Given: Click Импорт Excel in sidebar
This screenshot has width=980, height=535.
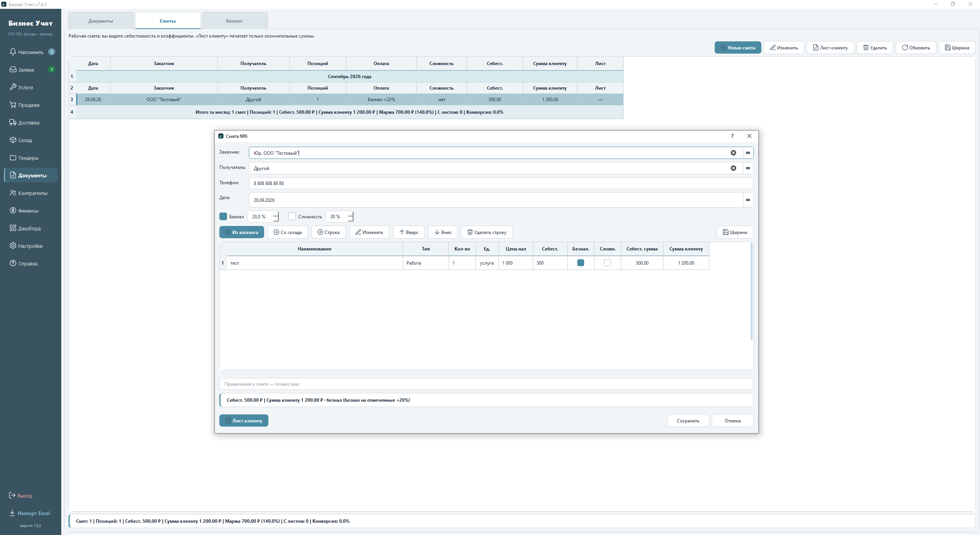Looking at the screenshot, I should tap(29, 513).
